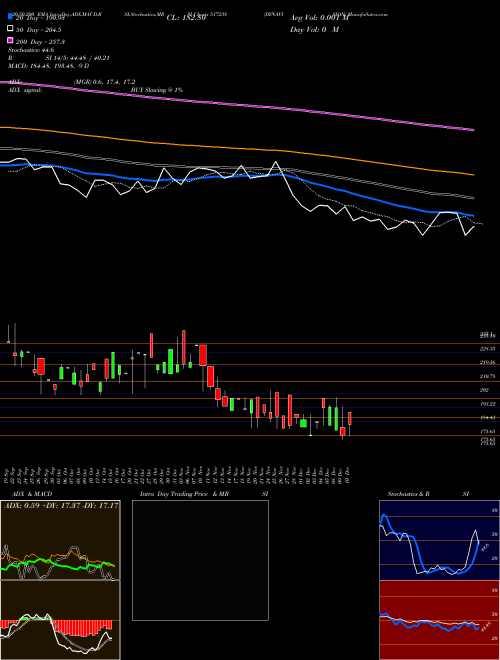
Task: Click the last red candlestick on the chart
Action: (350, 419)
